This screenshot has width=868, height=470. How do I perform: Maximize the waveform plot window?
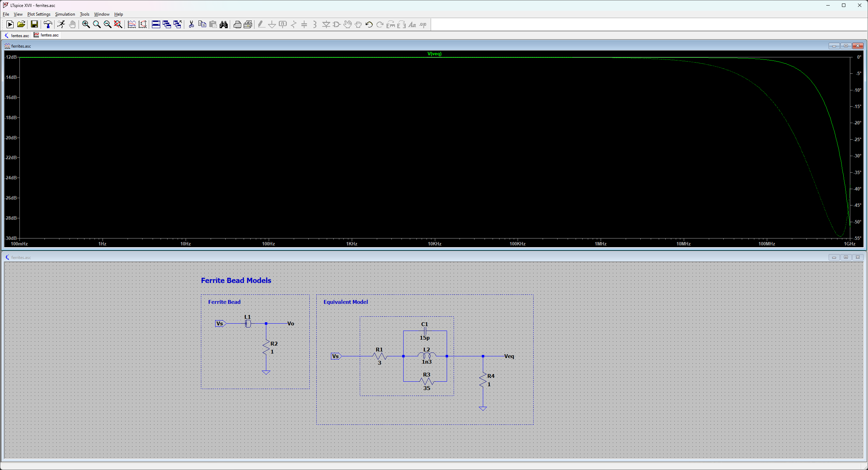(x=846, y=46)
